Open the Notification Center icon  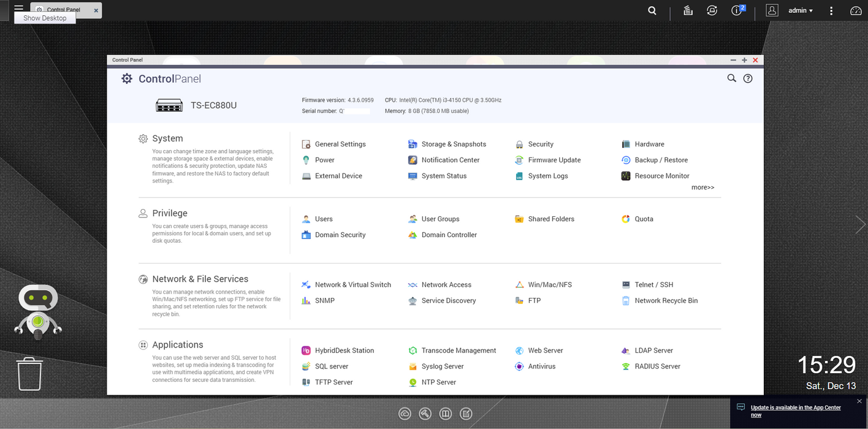tap(413, 160)
